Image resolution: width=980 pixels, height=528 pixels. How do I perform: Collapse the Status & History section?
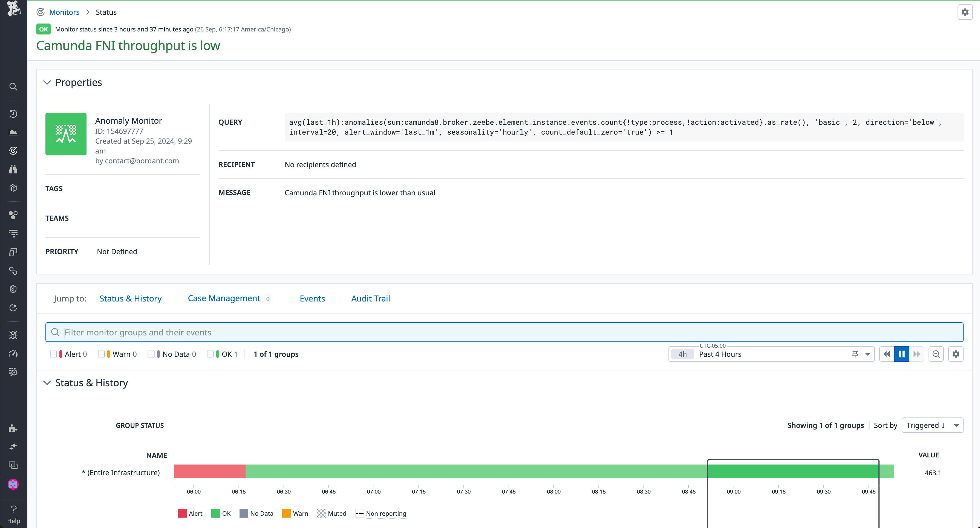click(x=47, y=383)
